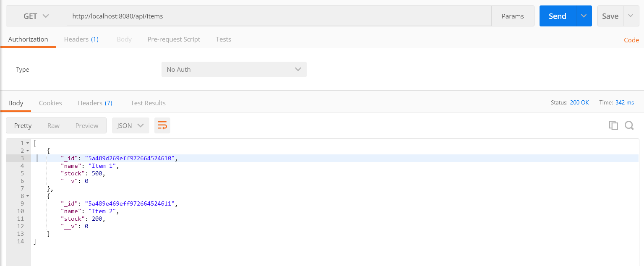Open the request Headers (1) tab
Screen dimensions: 644x266
81,39
